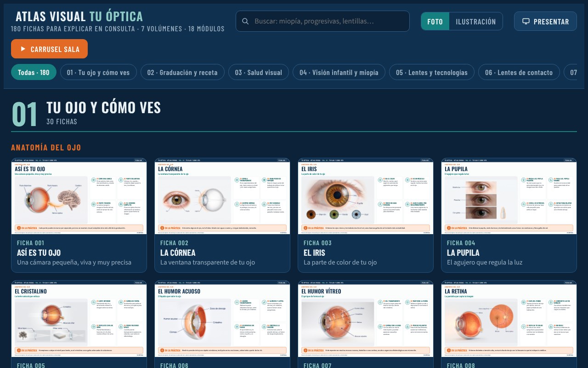Open the 'La retina' slide thumbnail
The image size is (588, 368).
pos(509,319)
